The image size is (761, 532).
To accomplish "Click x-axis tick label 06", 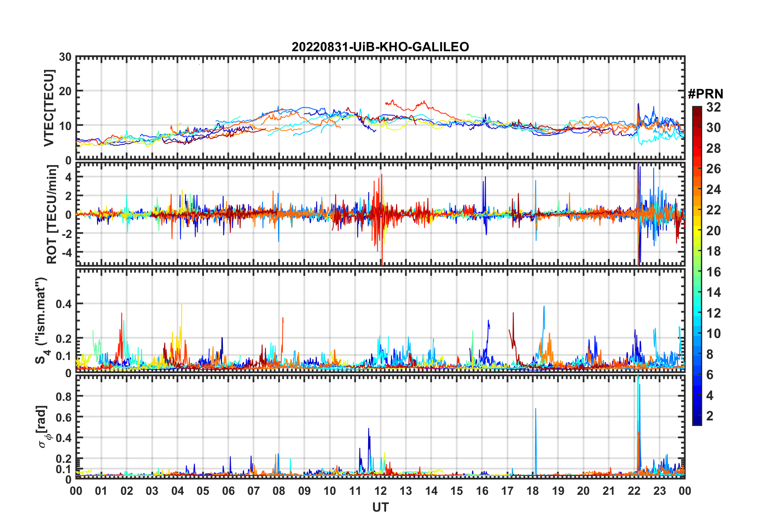I will [x=228, y=491].
